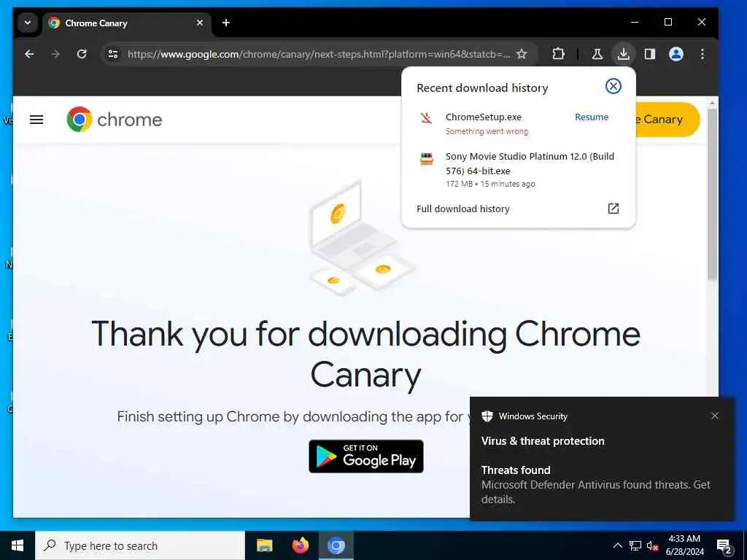Toggle the Downloads toolbar icon

623,54
